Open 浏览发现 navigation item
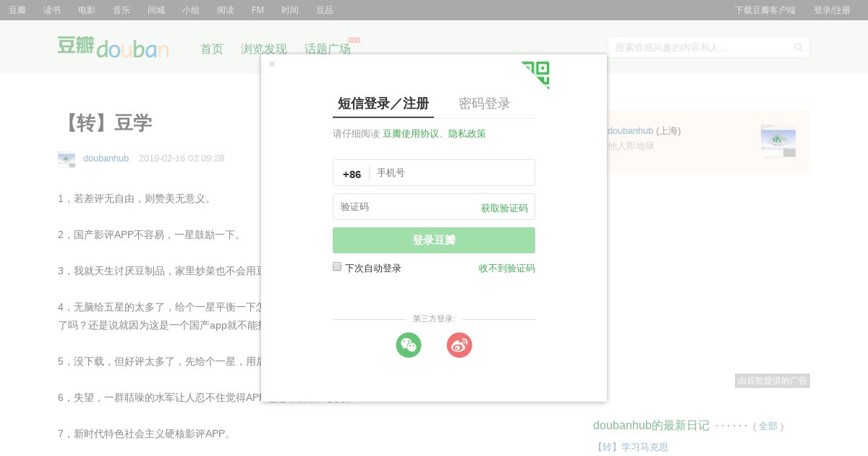Image resolution: width=868 pixels, height=456 pixels. (x=264, y=49)
